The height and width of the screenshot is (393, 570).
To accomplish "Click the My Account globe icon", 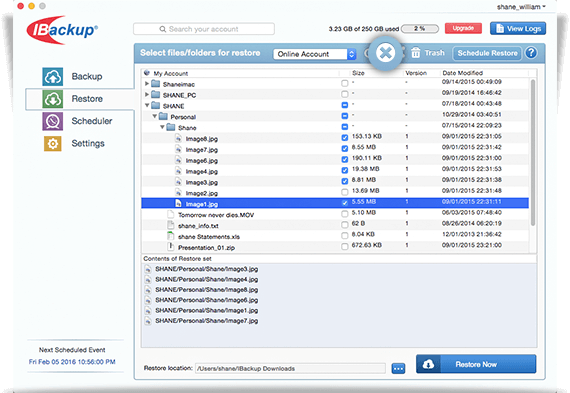I will [147, 73].
